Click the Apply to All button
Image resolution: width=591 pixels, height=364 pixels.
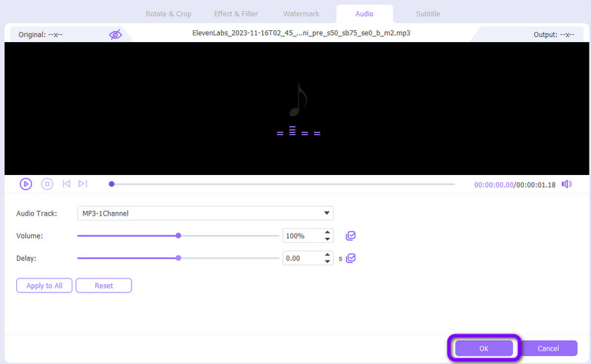pyautogui.click(x=44, y=286)
